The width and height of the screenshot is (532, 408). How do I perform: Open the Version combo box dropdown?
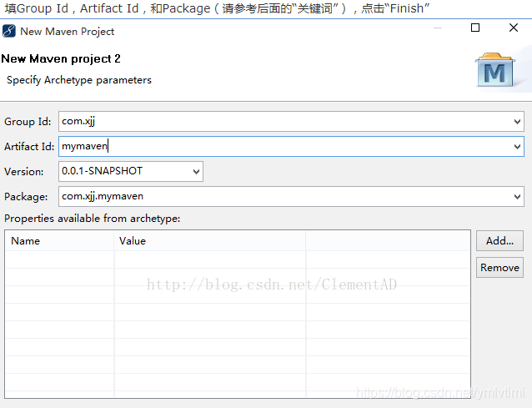(196, 172)
